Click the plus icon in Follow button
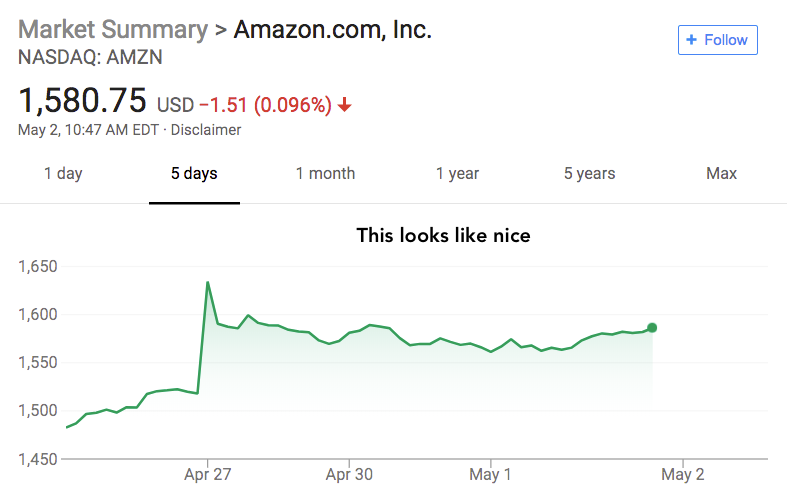 [691, 40]
